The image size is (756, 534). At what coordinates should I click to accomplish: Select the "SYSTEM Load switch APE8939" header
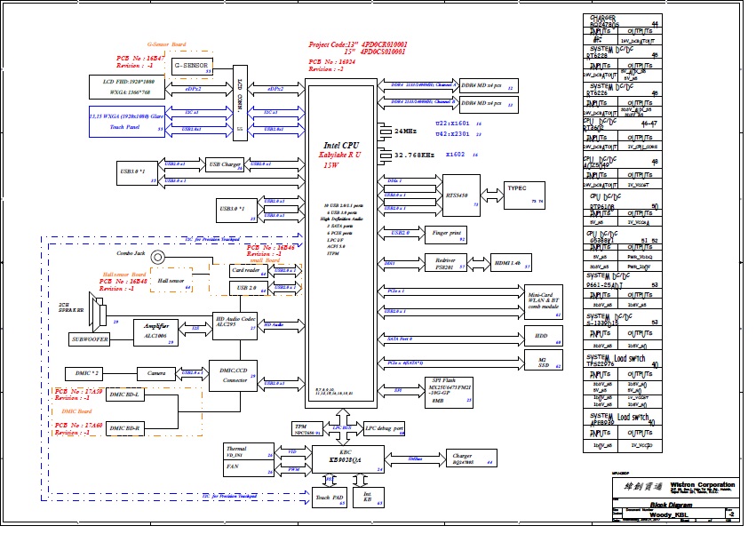[623, 418]
